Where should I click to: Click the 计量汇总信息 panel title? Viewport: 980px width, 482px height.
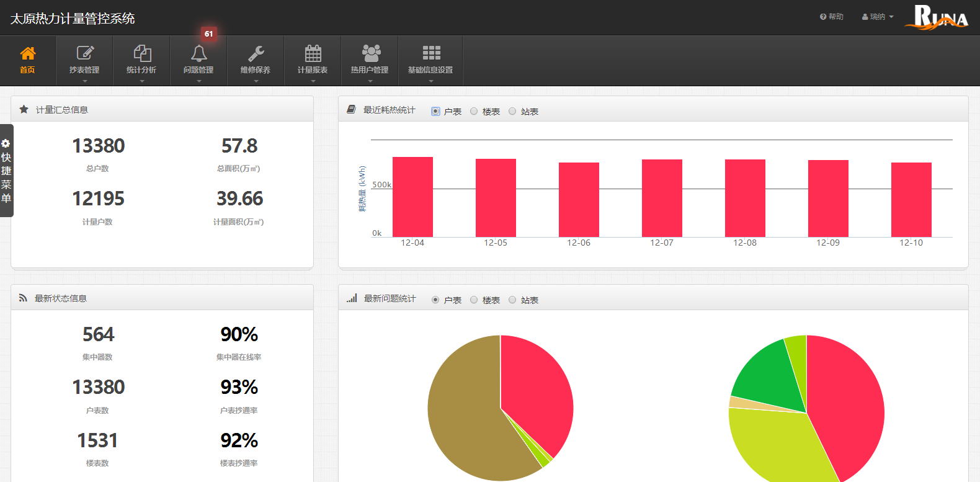[x=62, y=110]
